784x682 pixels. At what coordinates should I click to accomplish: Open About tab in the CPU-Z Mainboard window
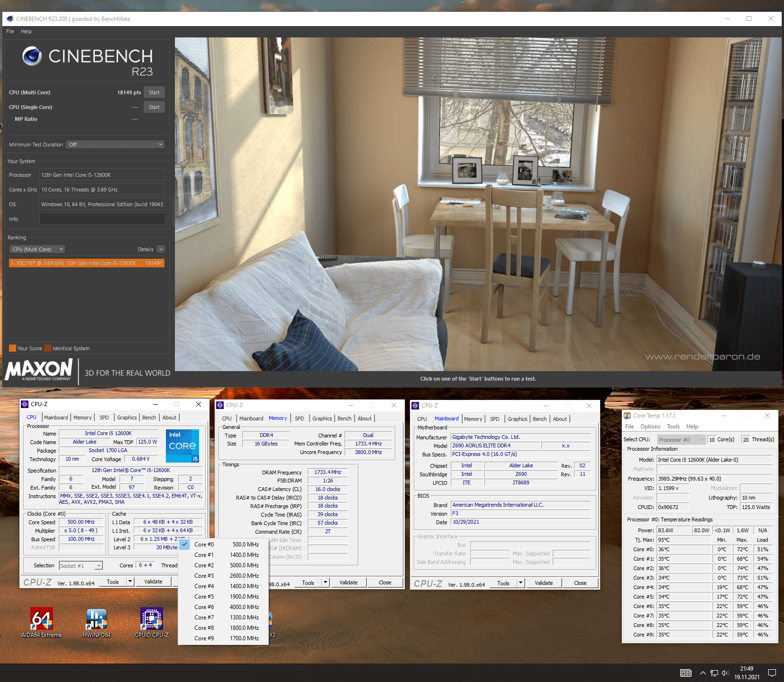(560, 419)
